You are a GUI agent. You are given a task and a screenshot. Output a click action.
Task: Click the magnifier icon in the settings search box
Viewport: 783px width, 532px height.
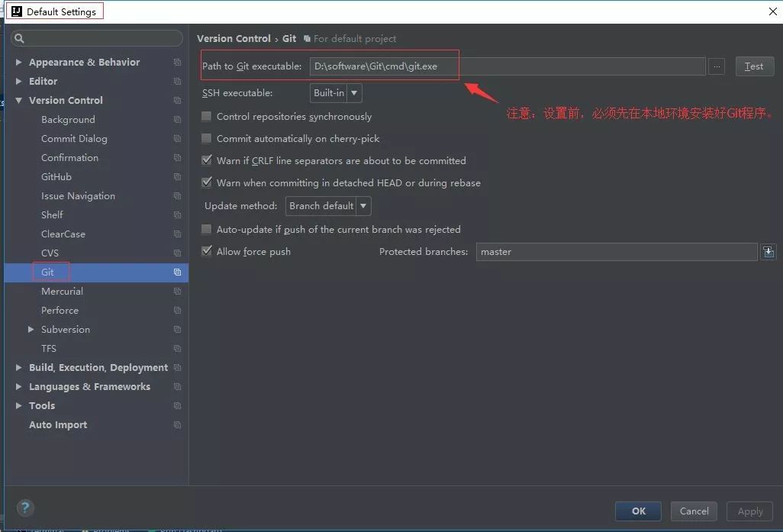click(x=18, y=37)
